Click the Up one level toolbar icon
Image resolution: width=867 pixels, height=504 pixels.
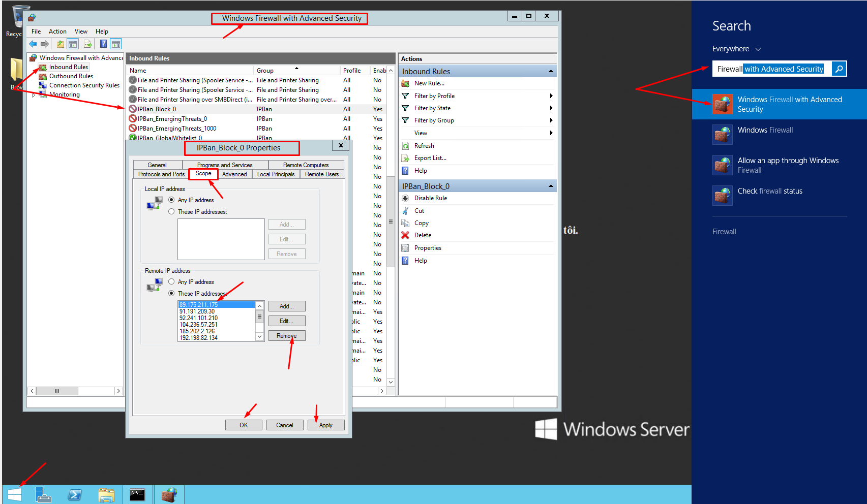[x=61, y=44]
